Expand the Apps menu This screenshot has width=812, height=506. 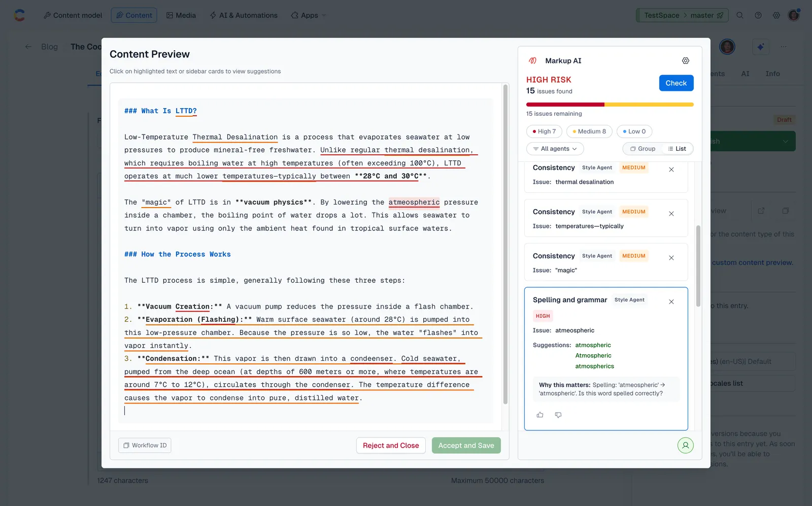point(309,15)
